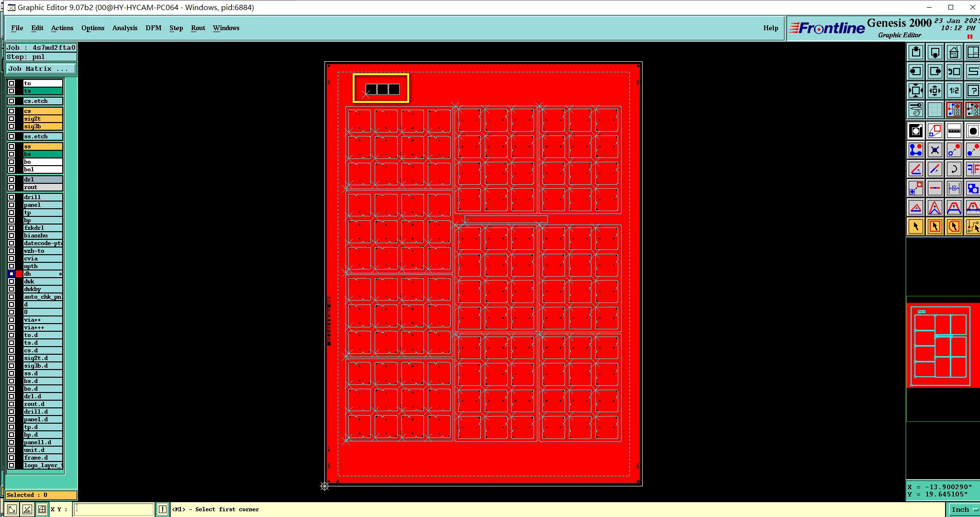
Task: Click the Home view icon
Action: 954,52
